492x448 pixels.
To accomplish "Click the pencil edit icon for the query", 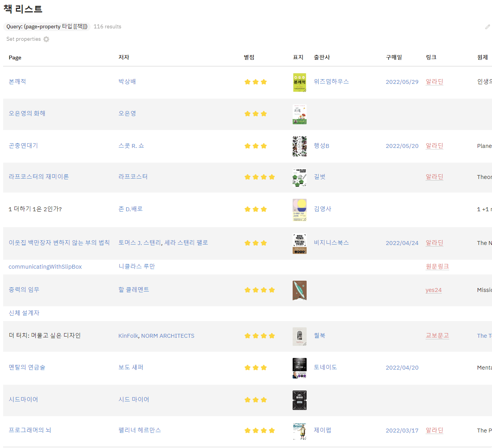I will tap(487, 27).
